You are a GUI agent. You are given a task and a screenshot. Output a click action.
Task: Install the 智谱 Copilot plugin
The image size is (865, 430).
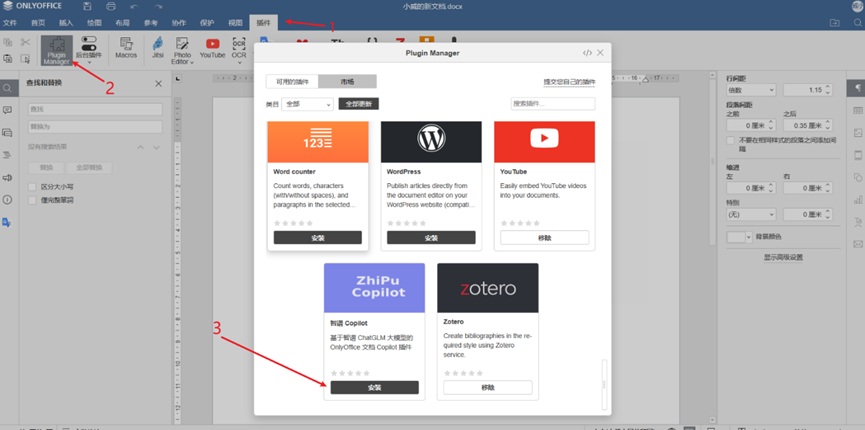pyautogui.click(x=375, y=387)
